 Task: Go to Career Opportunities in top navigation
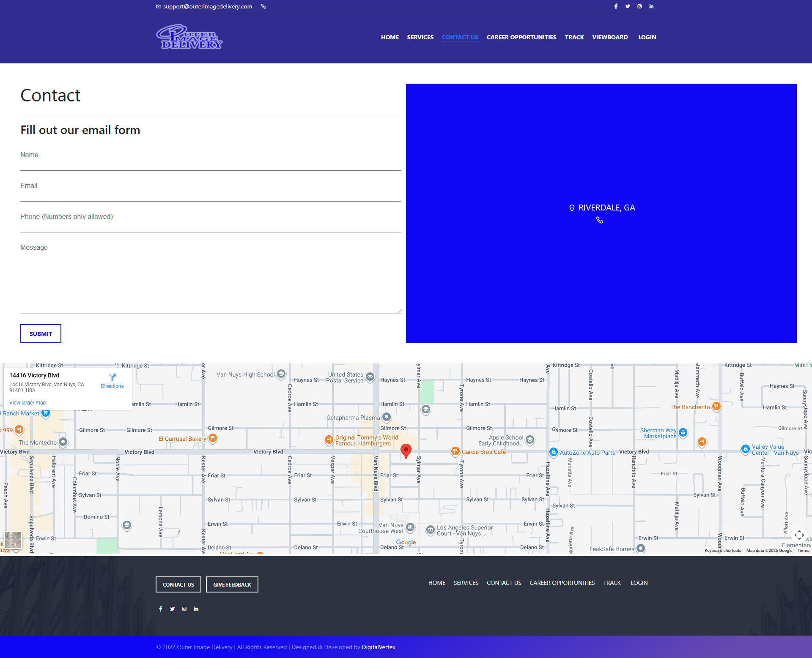click(521, 37)
